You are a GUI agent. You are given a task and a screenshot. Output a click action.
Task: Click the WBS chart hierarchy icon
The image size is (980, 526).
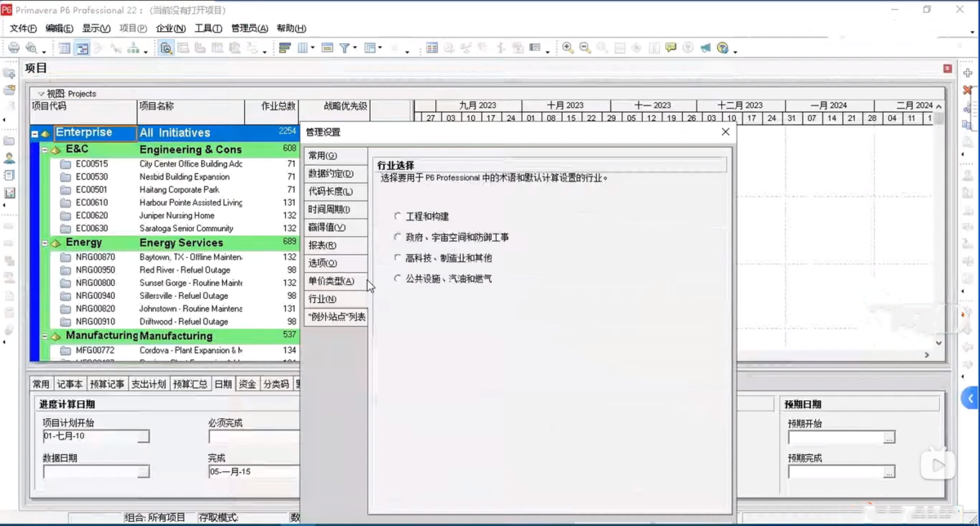[133, 48]
